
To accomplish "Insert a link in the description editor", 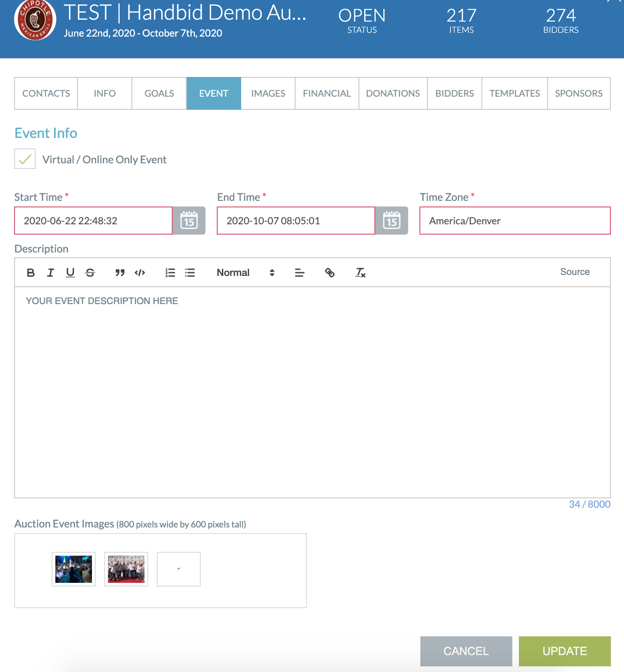I will [x=330, y=272].
